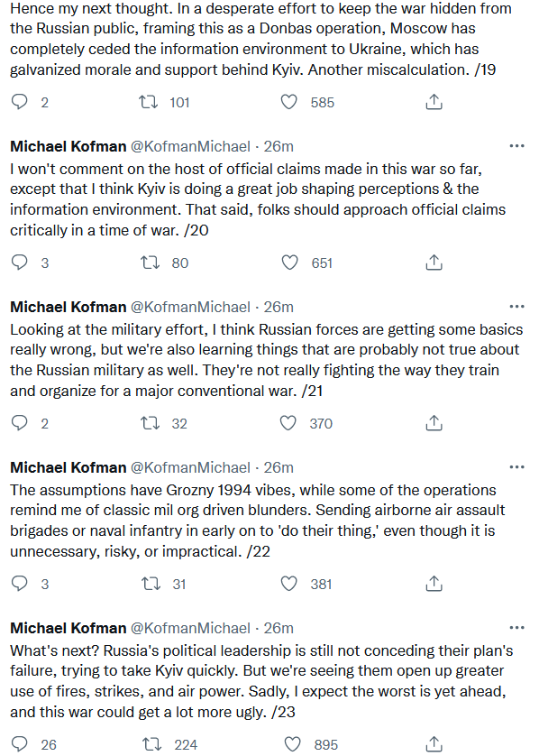Like the /19 tweet with 585 likes
Image resolution: width=539 pixels, height=756 pixels.
288,102
